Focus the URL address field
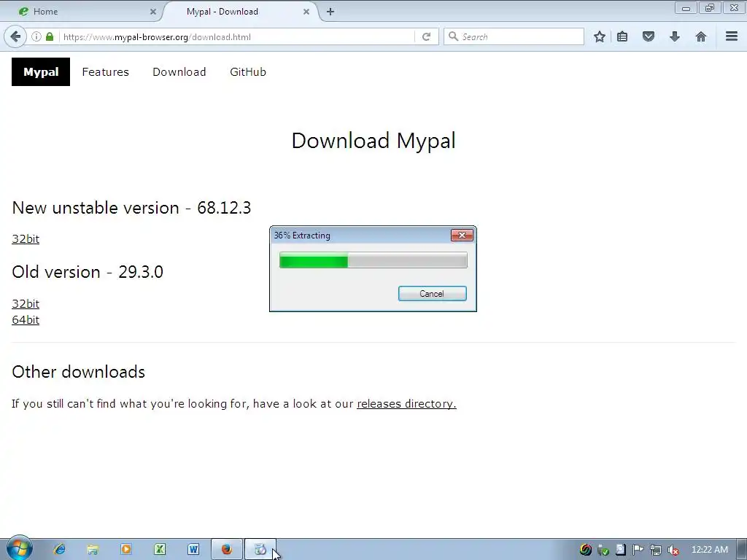Screen dimensions: 747x560 (237, 36)
